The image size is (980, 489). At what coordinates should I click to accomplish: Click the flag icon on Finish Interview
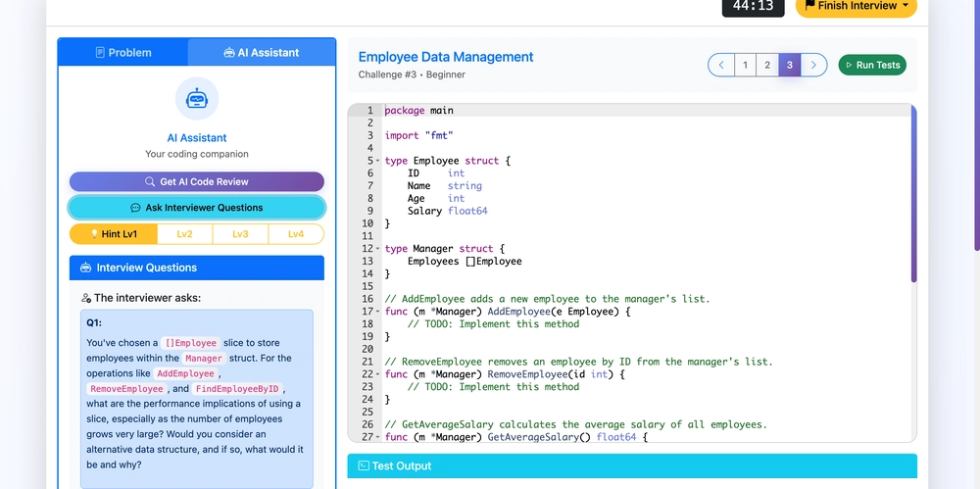pyautogui.click(x=809, y=6)
